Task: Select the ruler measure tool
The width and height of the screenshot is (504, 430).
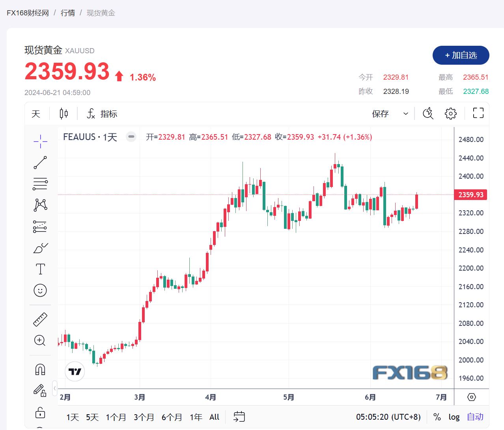Action: coord(40,320)
